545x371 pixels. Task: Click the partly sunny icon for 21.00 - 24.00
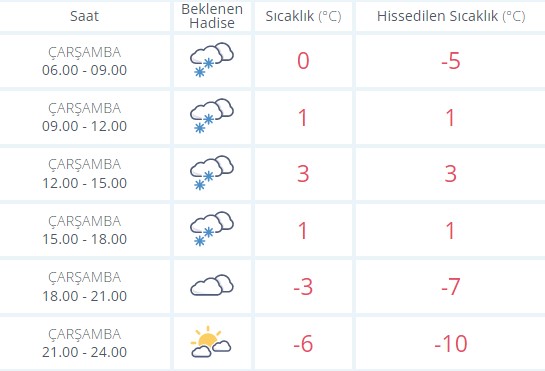(211, 342)
